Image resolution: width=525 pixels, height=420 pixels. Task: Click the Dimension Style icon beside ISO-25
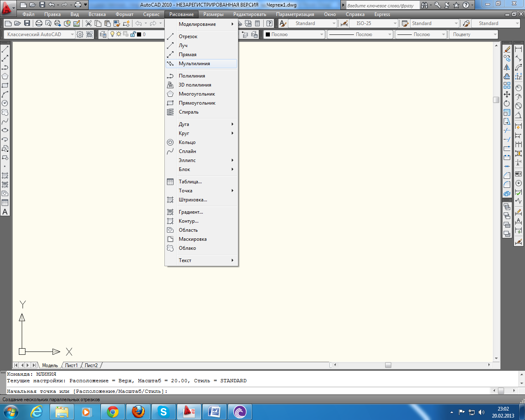pos(344,23)
